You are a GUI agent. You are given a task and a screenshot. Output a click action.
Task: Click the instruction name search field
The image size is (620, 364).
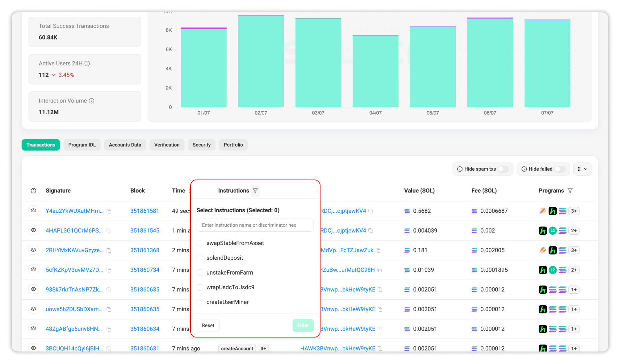255,225
